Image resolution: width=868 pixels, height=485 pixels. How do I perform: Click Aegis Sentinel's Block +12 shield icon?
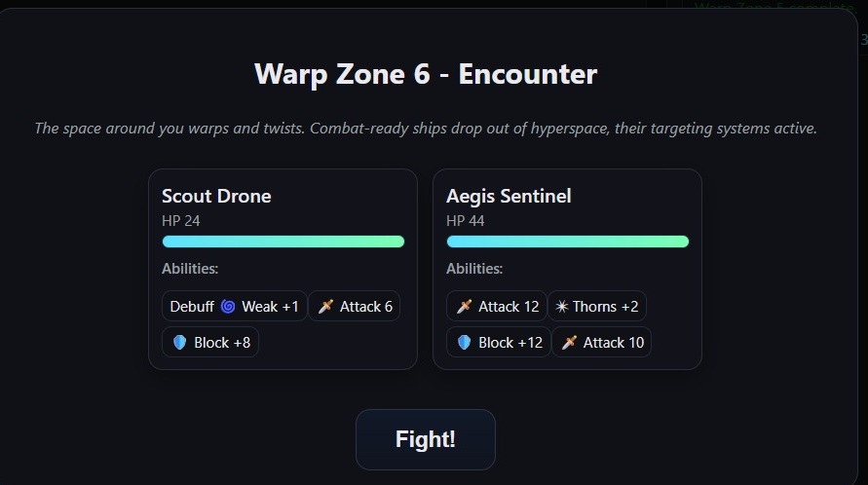click(464, 343)
